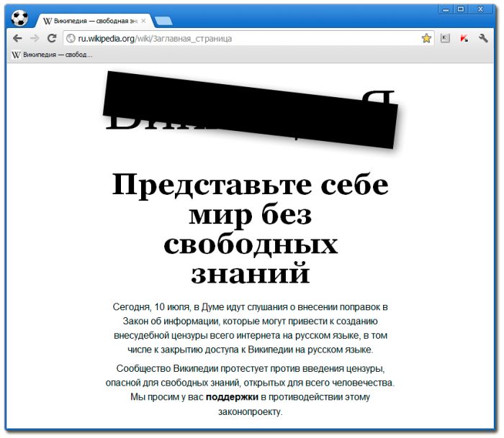Viewport: 504px width, 438px height.
Task: Click the headline Представьте себе мир без
Action: pos(251,200)
